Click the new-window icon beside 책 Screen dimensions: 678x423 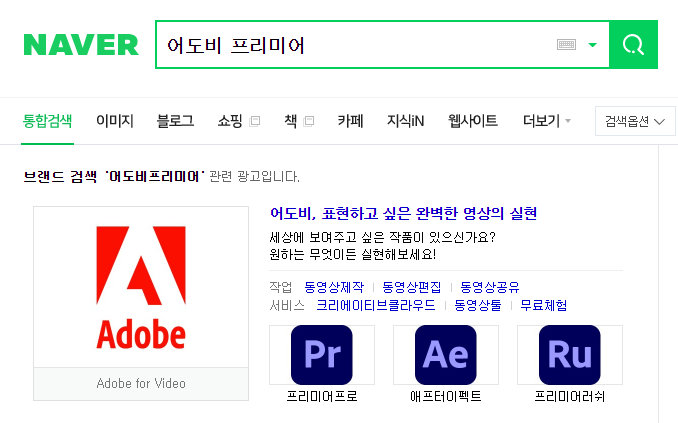pos(309,121)
